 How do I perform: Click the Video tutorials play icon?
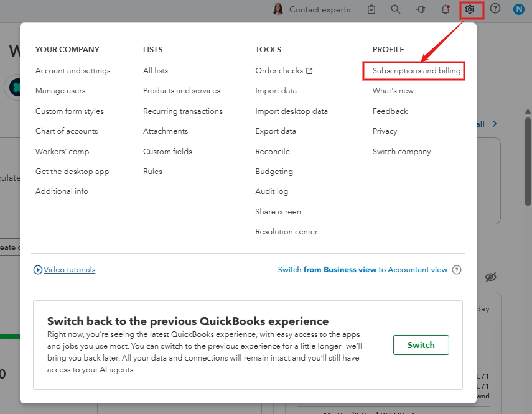tap(38, 270)
